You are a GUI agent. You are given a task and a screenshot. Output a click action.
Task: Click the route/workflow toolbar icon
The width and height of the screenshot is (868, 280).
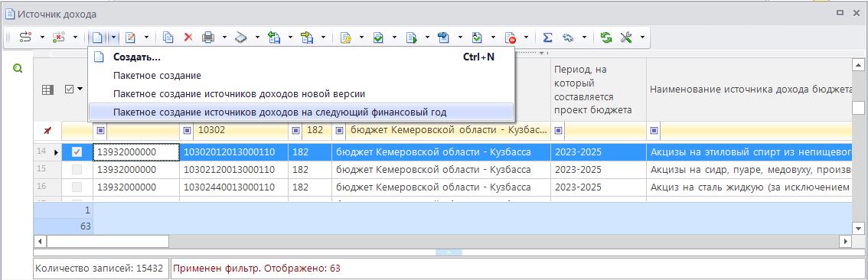pyautogui.click(x=26, y=37)
